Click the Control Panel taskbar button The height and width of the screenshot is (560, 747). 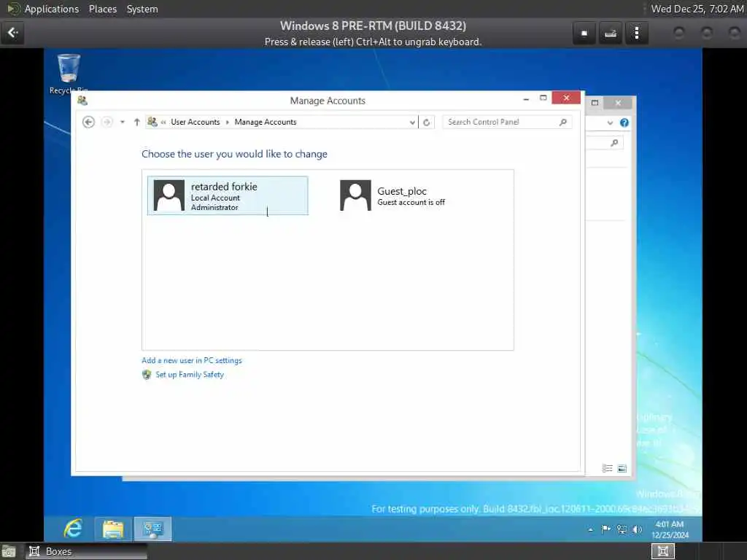pos(153,529)
